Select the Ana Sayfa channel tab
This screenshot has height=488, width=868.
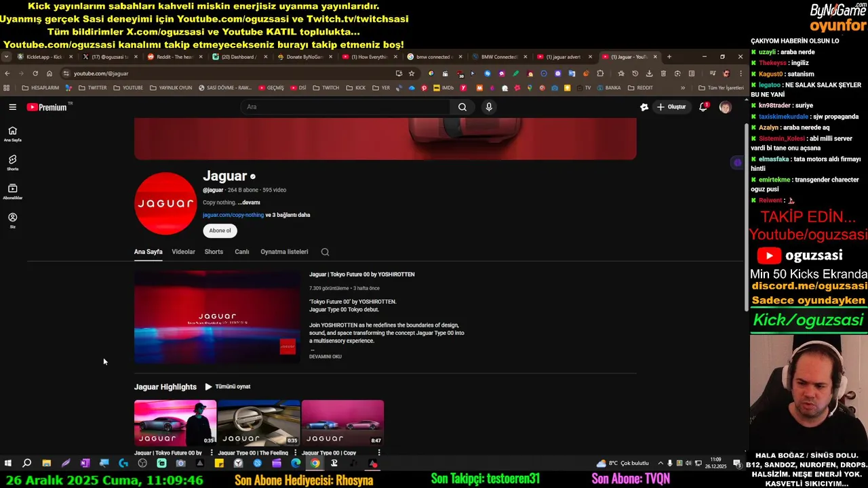click(x=148, y=252)
